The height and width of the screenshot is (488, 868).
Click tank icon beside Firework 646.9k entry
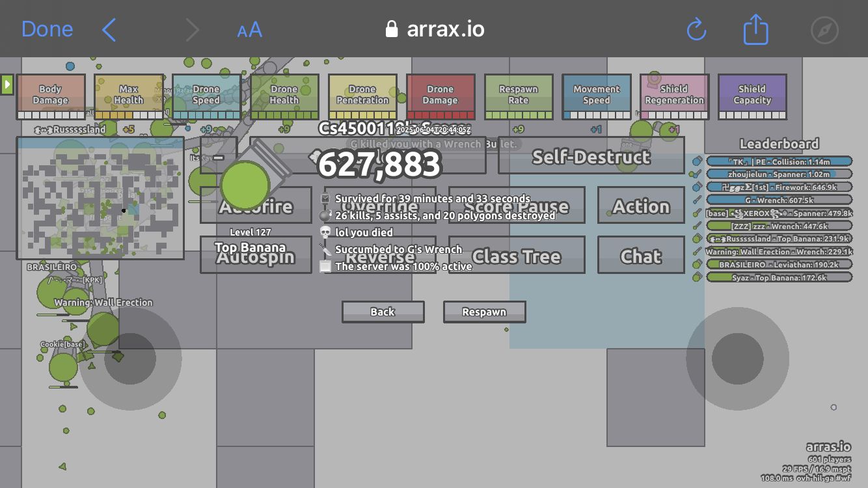pos(697,187)
